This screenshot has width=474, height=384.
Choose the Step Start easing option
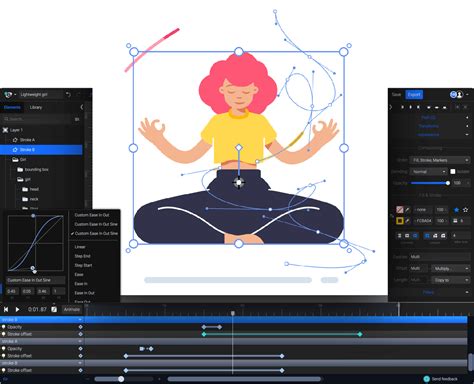83,265
